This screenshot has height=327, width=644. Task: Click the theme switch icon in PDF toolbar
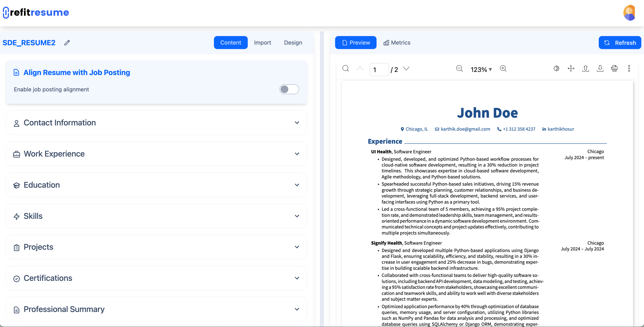click(x=556, y=69)
